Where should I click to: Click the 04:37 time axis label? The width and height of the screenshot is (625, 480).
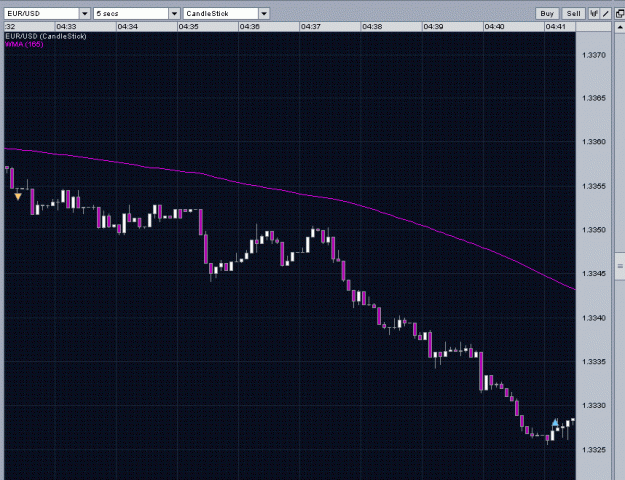[x=311, y=27]
